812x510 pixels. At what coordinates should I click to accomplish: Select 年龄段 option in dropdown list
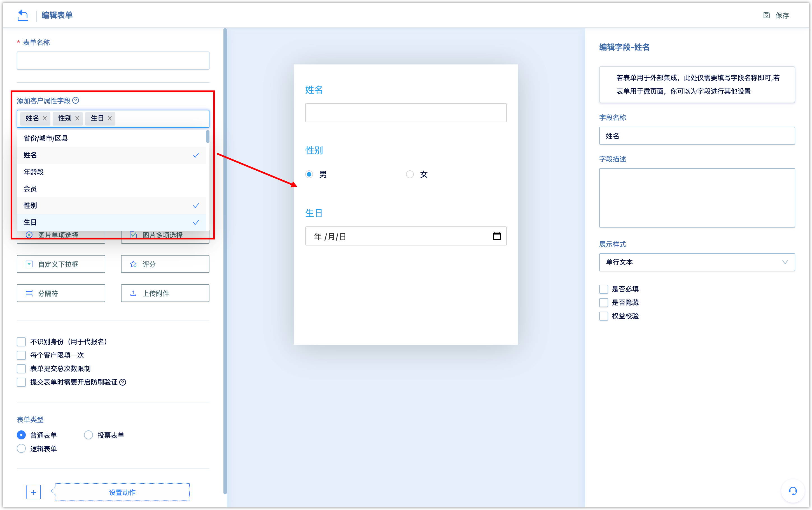(x=111, y=172)
